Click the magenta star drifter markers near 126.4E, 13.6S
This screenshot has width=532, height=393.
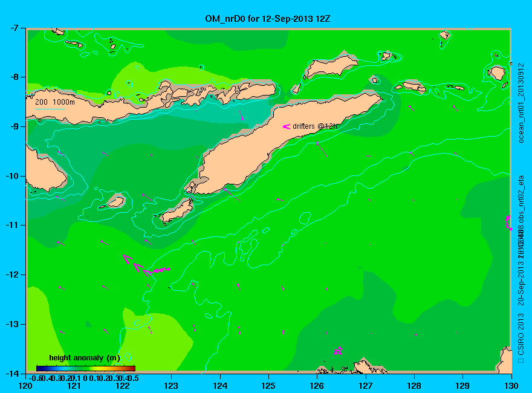tap(338, 351)
